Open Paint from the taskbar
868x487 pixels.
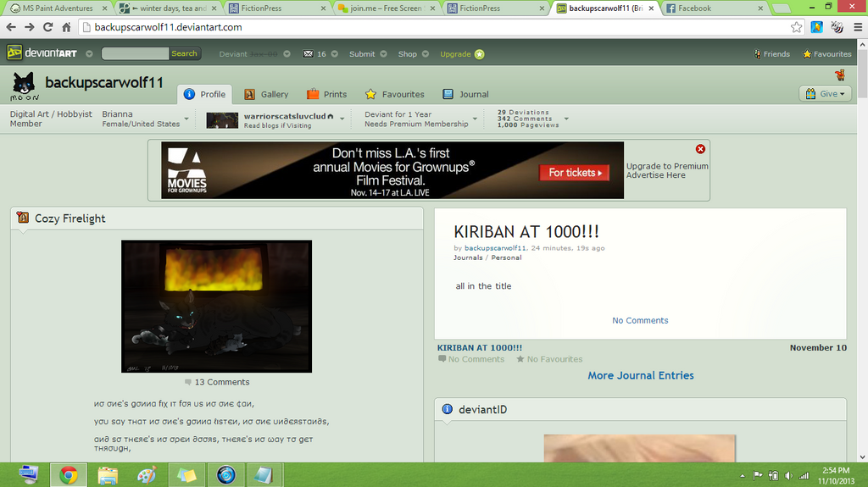click(x=147, y=475)
